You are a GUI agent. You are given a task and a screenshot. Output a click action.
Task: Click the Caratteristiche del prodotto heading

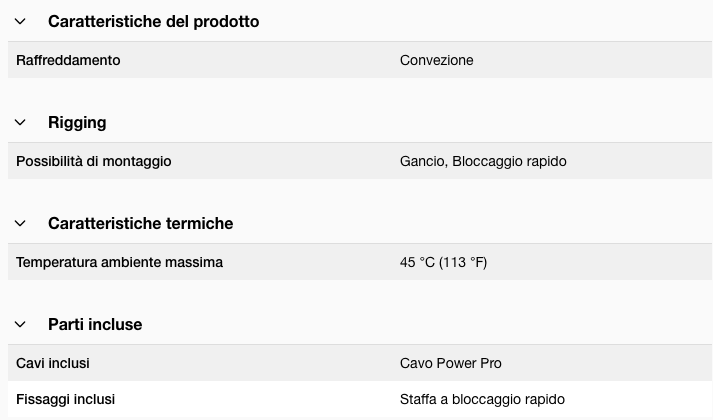(x=153, y=21)
